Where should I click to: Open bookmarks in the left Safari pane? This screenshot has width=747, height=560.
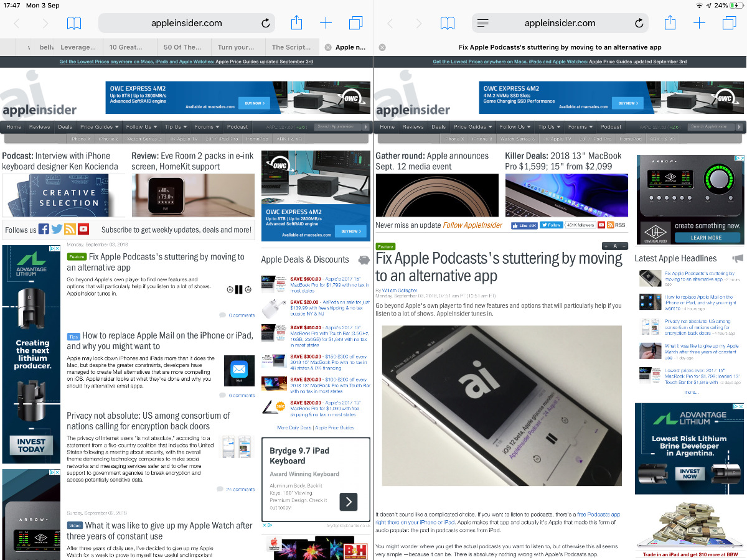pos(74,24)
